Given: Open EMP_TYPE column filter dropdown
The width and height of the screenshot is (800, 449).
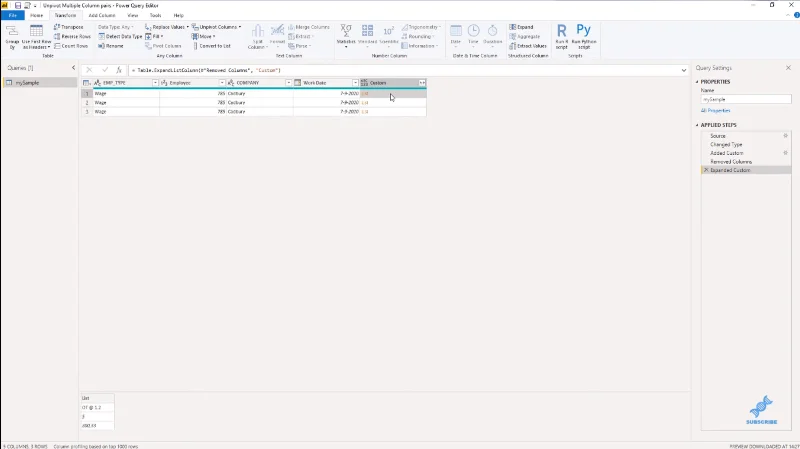Looking at the screenshot, I should (155, 83).
